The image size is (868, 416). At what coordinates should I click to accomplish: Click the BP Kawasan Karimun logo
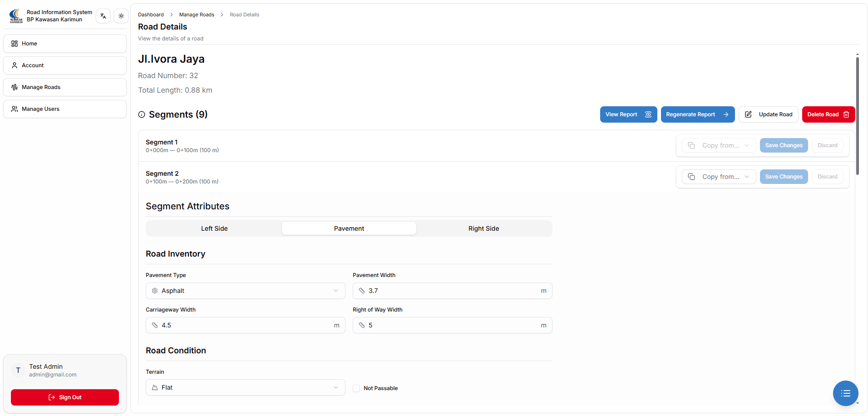coord(16,16)
